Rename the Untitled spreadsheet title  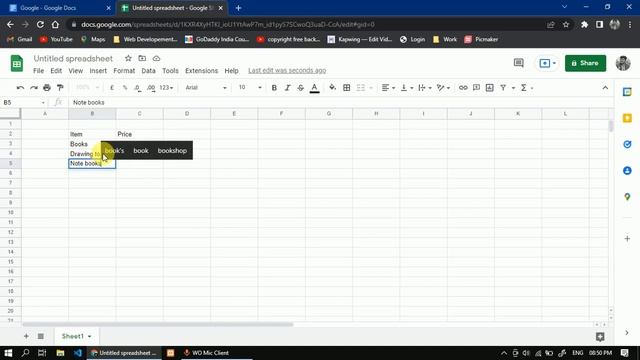73,58
